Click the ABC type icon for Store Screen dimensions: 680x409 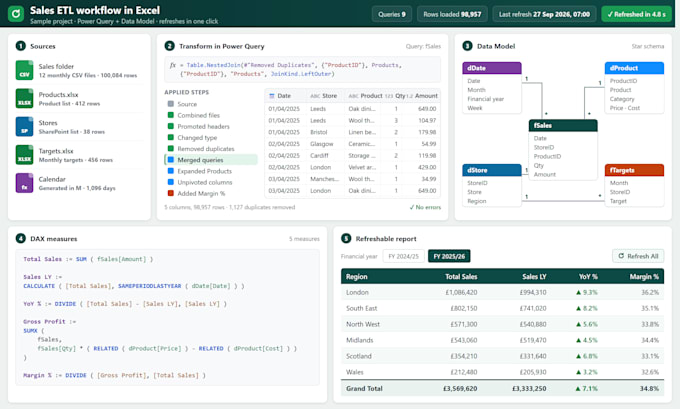(315, 96)
